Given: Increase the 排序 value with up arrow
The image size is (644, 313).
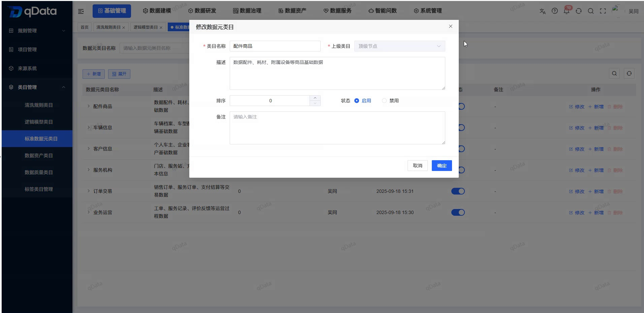Looking at the screenshot, I should [x=315, y=98].
